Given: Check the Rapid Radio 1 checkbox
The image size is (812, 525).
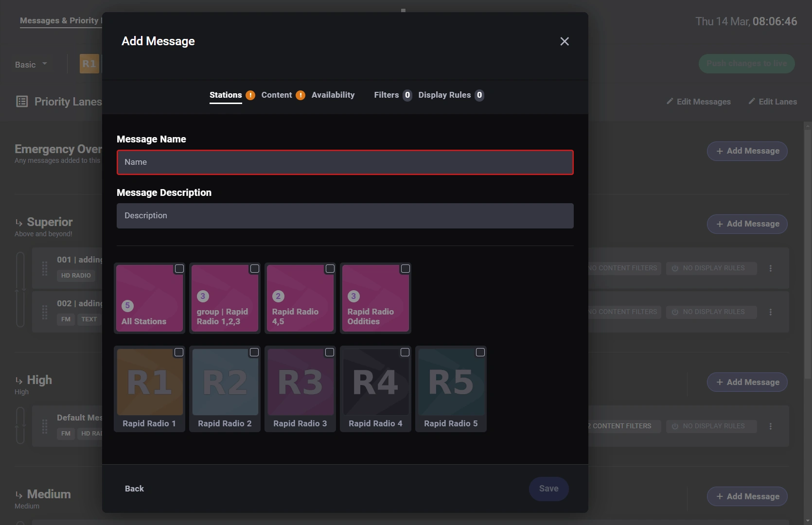Looking at the screenshot, I should (179, 352).
